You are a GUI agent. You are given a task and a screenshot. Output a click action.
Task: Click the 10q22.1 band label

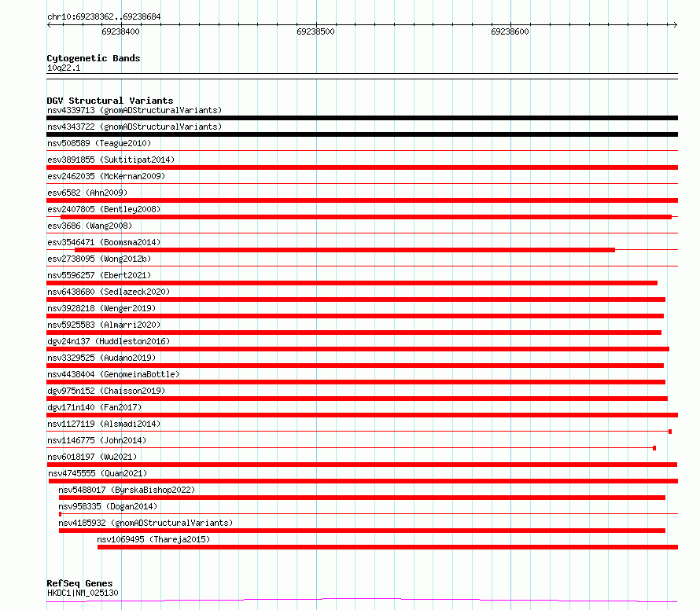tap(64, 68)
